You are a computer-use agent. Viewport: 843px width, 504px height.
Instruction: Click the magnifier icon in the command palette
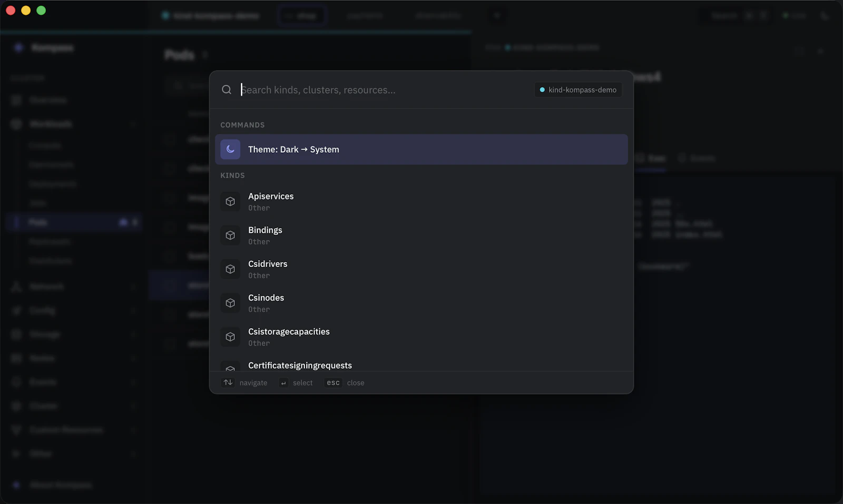(227, 90)
